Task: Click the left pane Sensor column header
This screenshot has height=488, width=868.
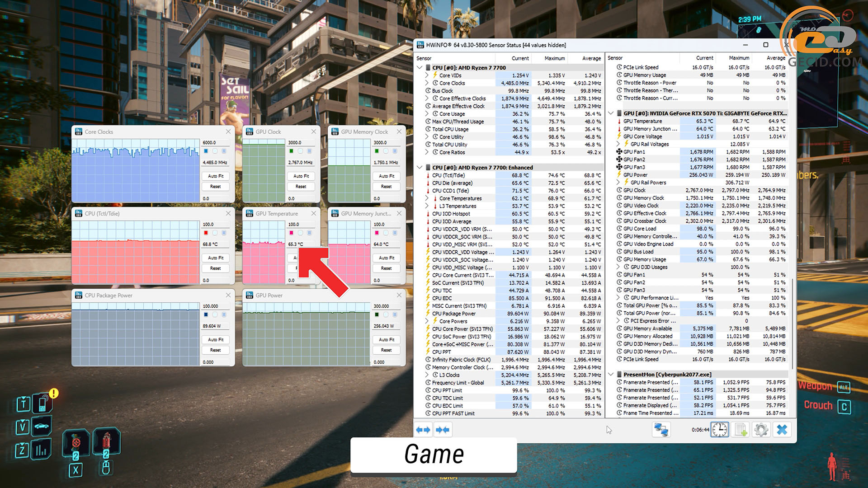Action: click(454, 58)
